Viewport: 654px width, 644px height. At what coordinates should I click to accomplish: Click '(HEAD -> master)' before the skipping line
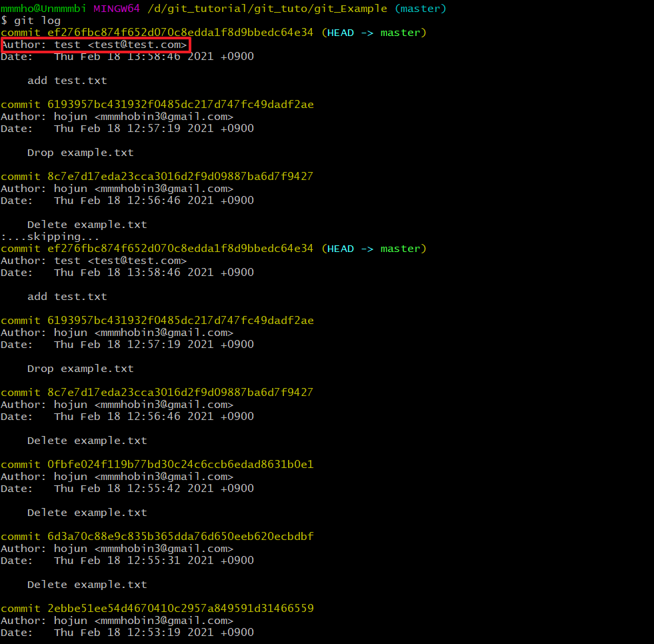[374, 33]
